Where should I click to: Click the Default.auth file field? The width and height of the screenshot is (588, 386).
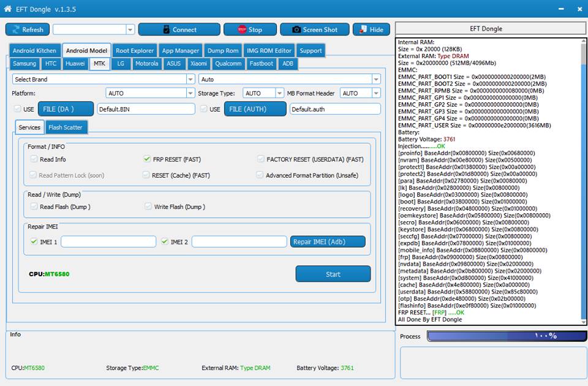(x=335, y=109)
